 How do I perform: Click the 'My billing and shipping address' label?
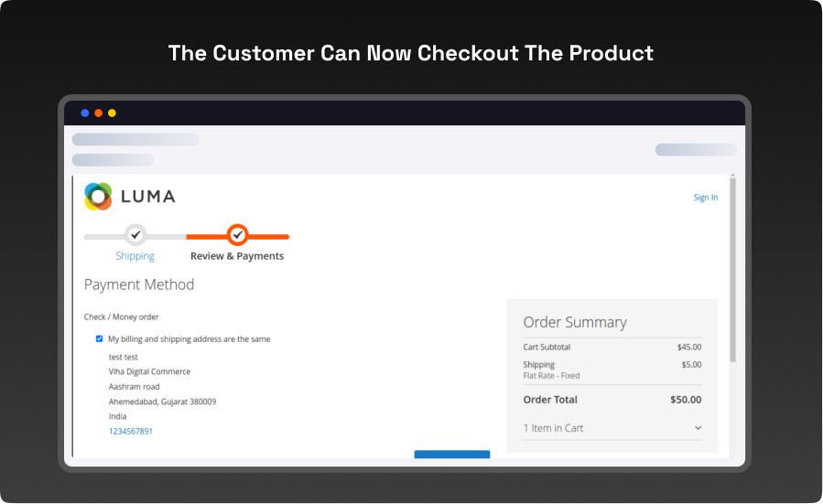[x=189, y=339]
